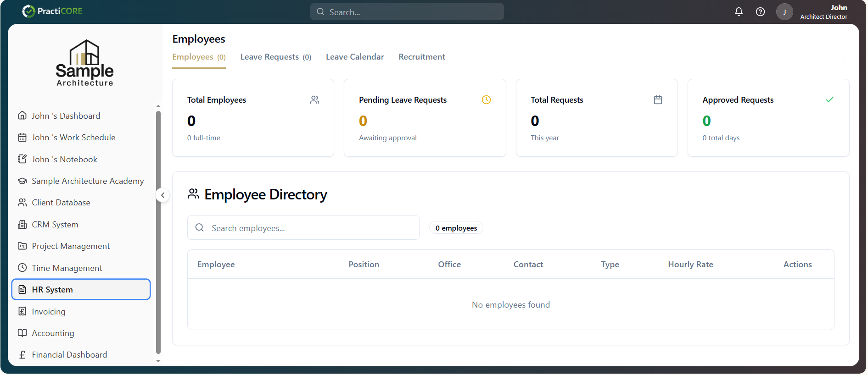868x375 pixels.
Task: Click the '0 total days' text
Action: 721,138
